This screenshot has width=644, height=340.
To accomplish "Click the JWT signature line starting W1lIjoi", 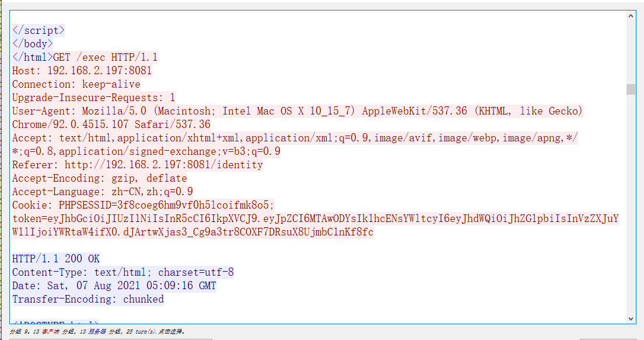I will tap(193, 233).
